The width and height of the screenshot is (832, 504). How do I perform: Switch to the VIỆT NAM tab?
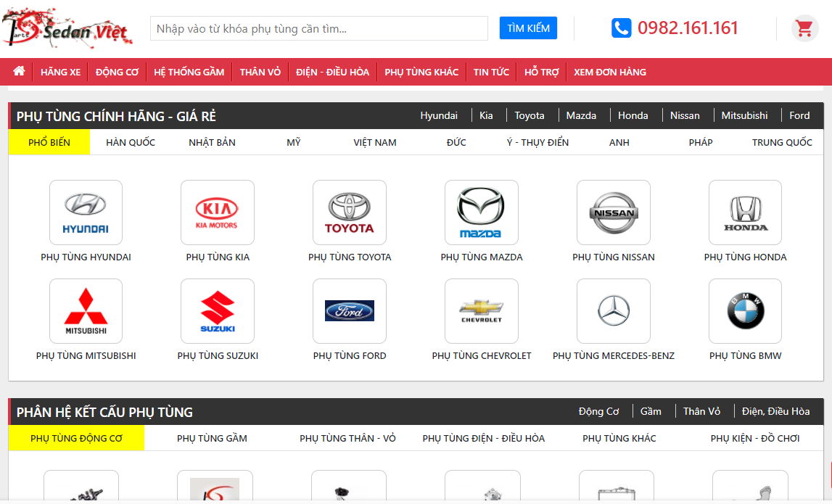click(x=375, y=142)
